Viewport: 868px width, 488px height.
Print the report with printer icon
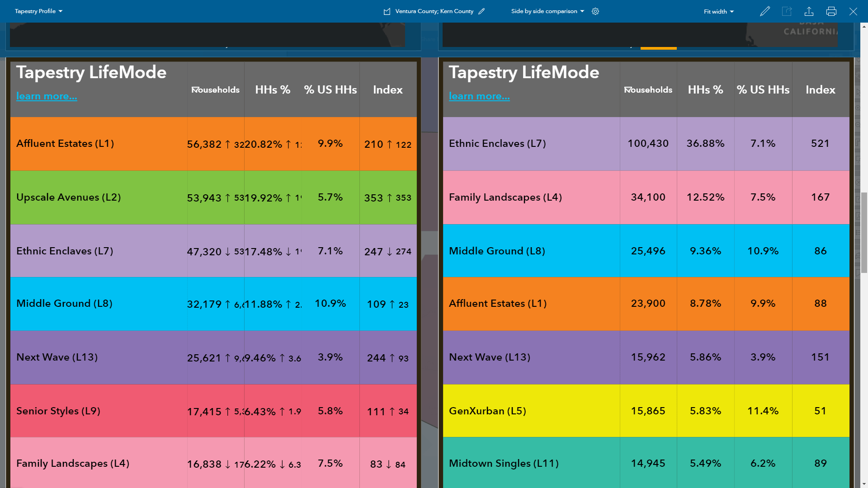[x=831, y=11]
